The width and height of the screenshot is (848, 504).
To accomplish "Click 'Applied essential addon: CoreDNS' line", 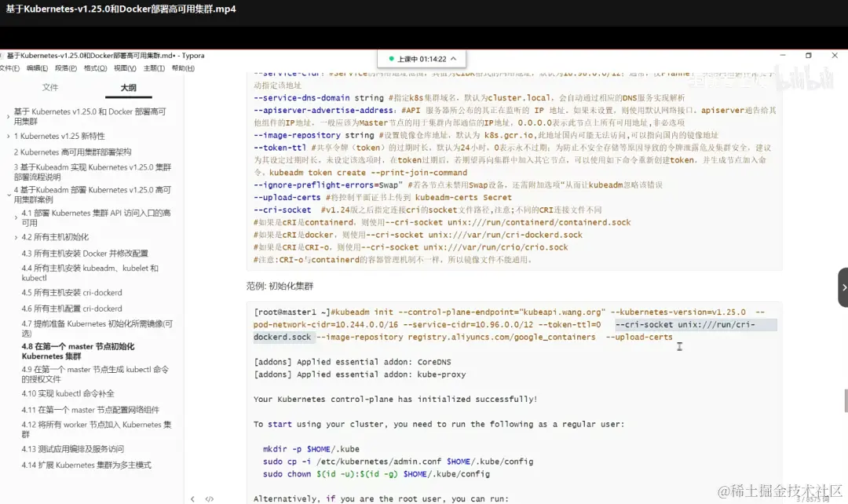I will (x=352, y=362).
